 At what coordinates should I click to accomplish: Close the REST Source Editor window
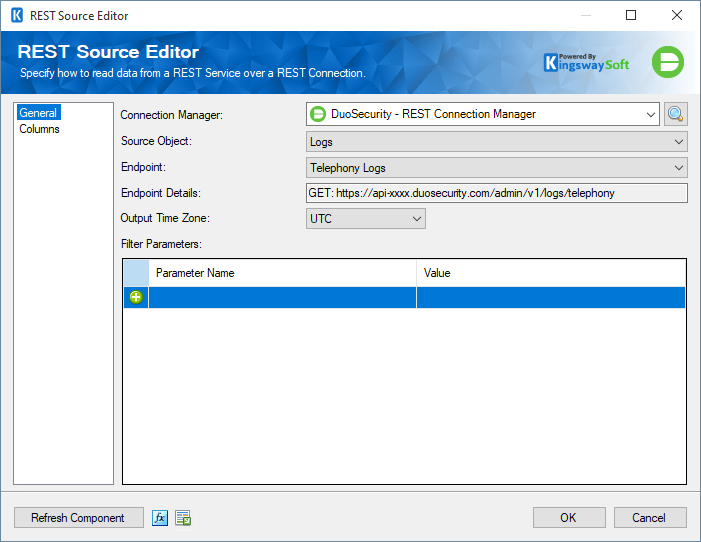click(x=677, y=15)
